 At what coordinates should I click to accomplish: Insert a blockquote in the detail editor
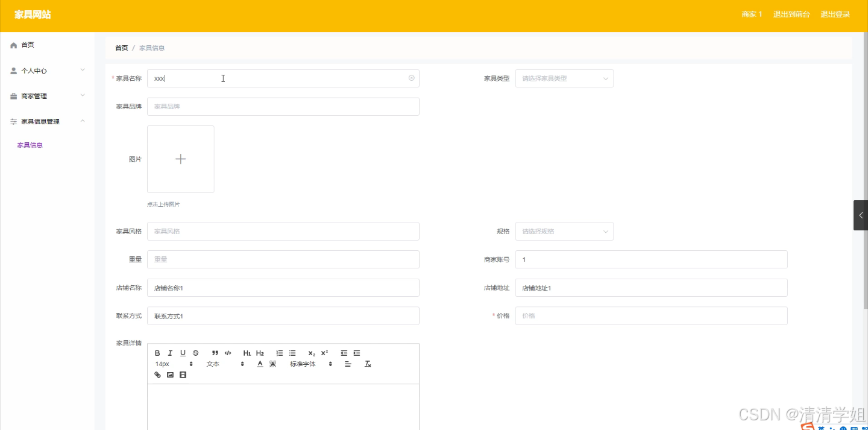click(x=215, y=353)
